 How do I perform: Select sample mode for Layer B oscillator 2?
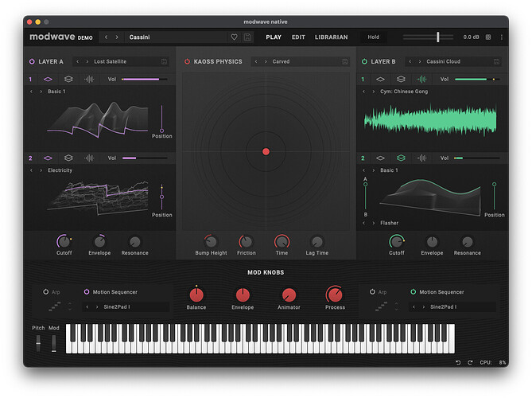tap(421, 158)
